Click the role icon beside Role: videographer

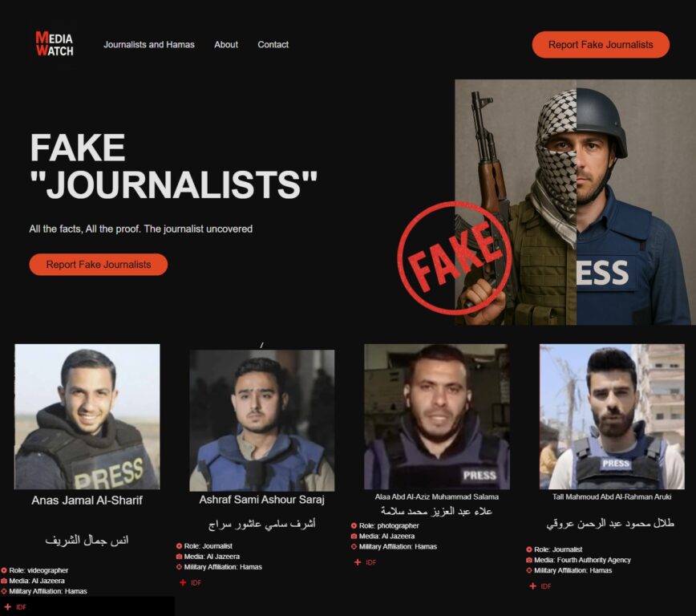(4, 570)
